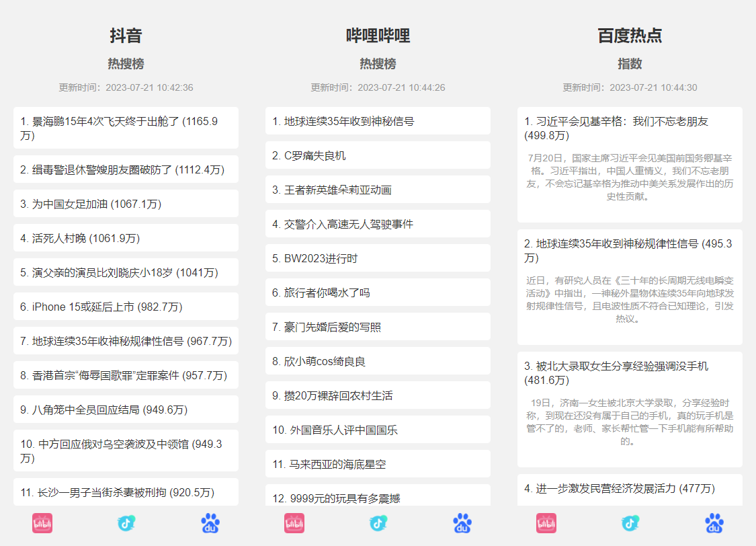Screen dimensions: 756x546
Task: Open Bilibili item 攒20万裸辞回农村生活
Action: tap(378, 395)
